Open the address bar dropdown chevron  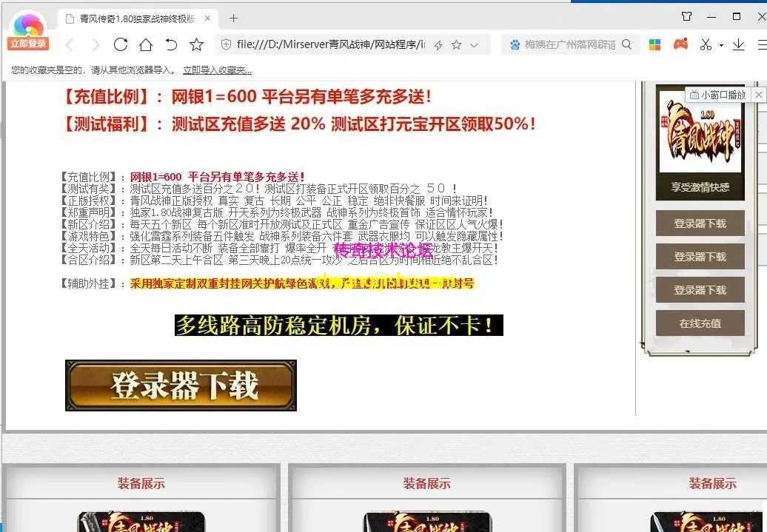474,44
